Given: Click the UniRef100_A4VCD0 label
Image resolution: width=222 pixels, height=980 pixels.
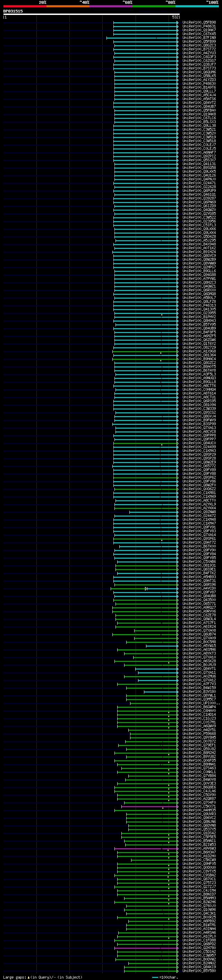Looking at the screenshot, I should [199, 589].
